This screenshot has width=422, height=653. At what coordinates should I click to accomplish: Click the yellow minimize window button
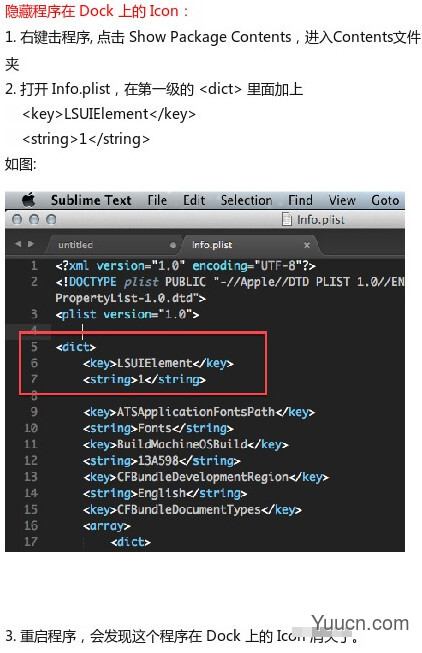coord(34,219)
